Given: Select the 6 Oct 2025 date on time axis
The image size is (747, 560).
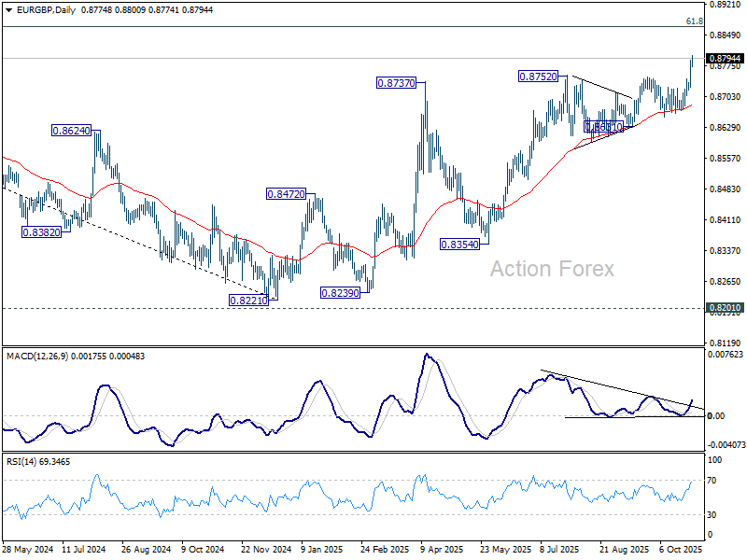Looking at the screenshot, I should pyautogui.click(x=681, y=549).
